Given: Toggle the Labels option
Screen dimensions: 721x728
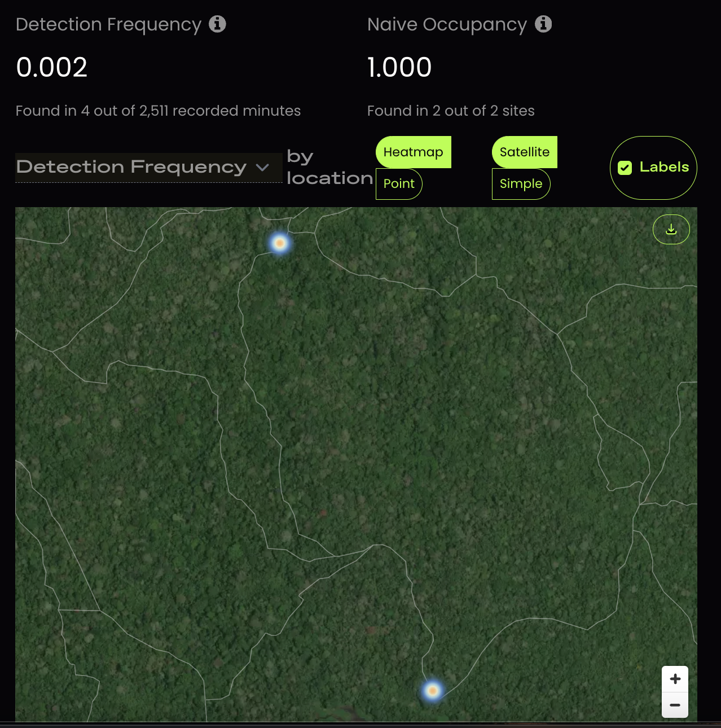Looking at the screenshot, I should 653,168.
